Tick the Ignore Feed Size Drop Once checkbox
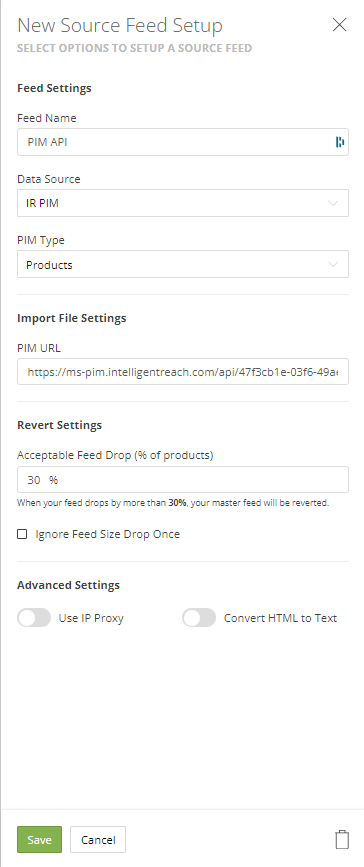This screenshot has width=364, height=867. (22, 534)
